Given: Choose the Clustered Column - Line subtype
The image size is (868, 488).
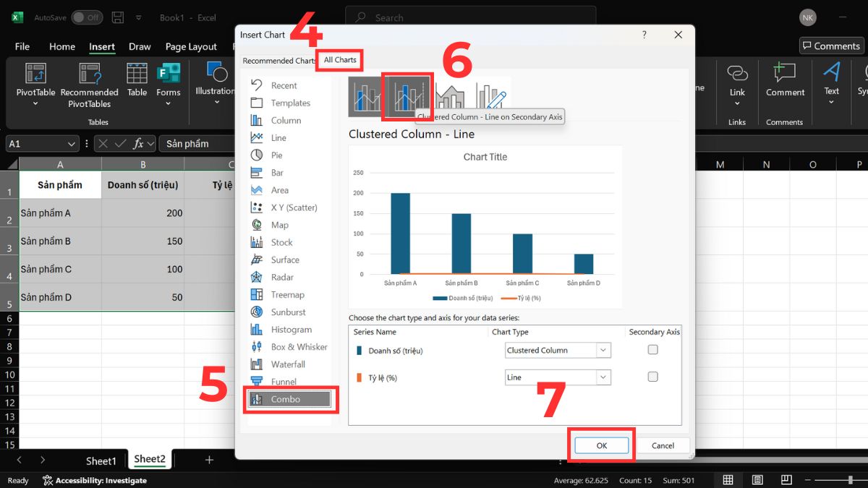Looking at the screenshot, I should [x=367, y=97].
